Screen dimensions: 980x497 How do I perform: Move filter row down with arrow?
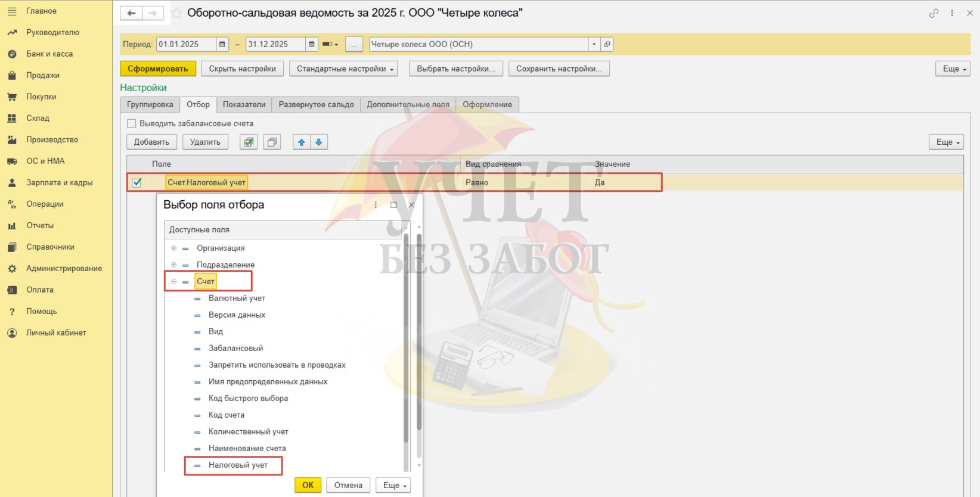[x=319, y=142]
